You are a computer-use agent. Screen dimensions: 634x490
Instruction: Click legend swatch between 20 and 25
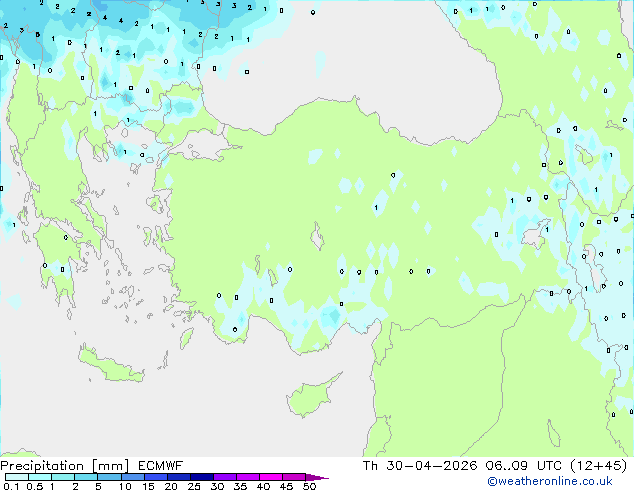(178, 477)
